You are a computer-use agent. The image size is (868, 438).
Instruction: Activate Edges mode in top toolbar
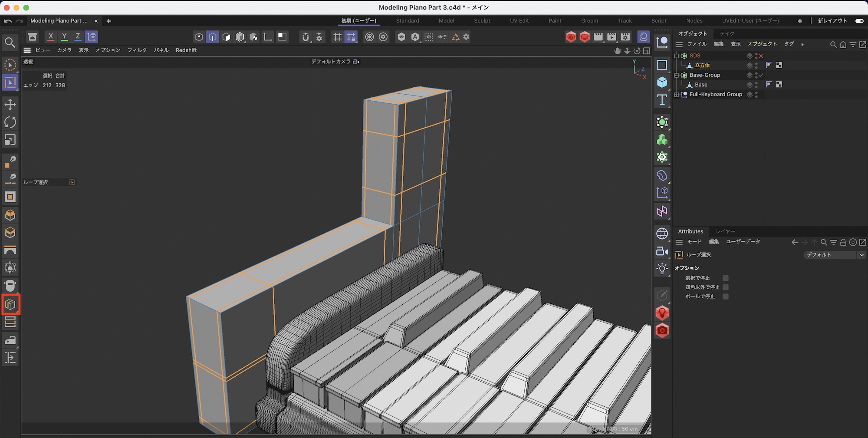tap(213, 37)
